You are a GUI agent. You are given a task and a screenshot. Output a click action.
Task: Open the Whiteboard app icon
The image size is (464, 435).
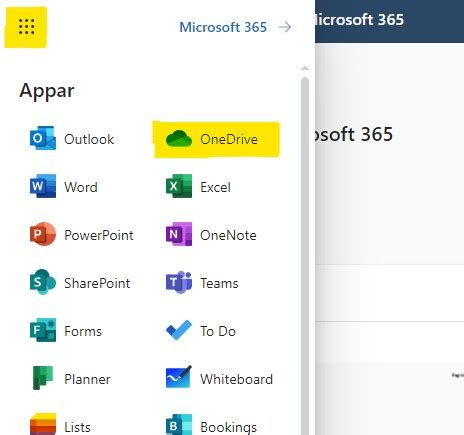tap(179, 377)
